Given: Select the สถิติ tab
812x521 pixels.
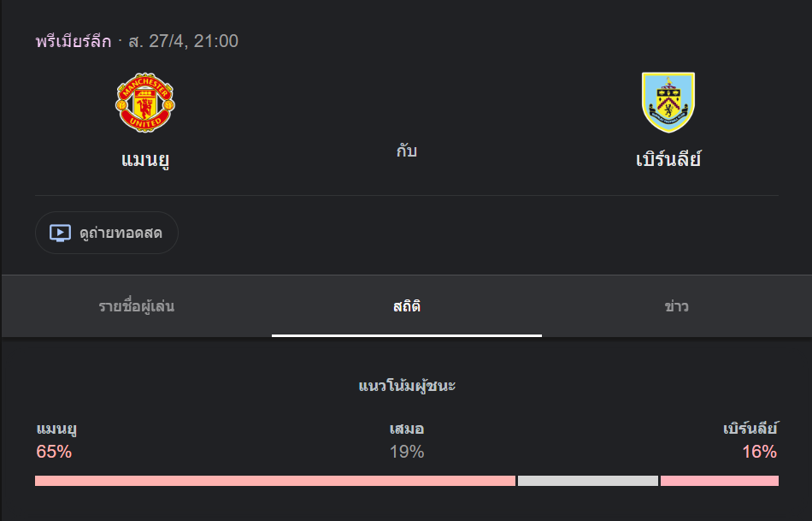Looking at the screenshot, I should [406, 305].
